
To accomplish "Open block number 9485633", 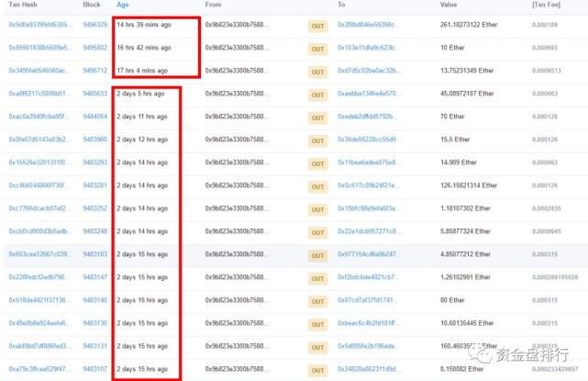I will click(94, 94).
